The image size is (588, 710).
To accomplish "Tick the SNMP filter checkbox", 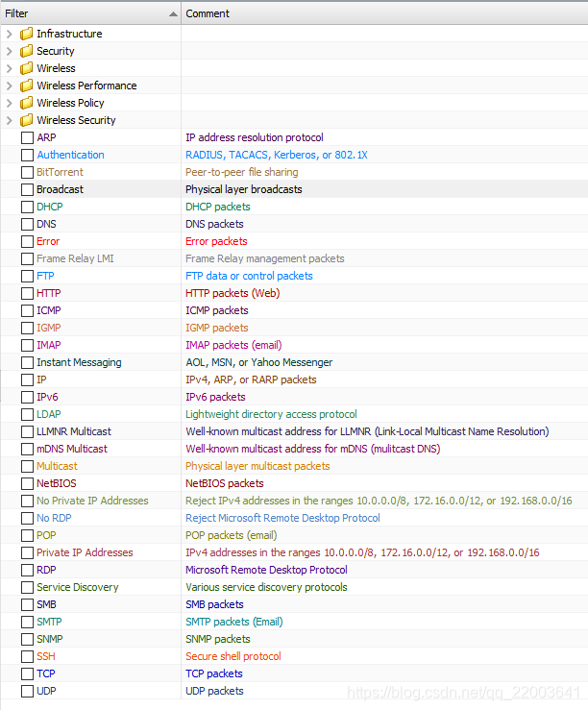I will [x=27, y=639].
